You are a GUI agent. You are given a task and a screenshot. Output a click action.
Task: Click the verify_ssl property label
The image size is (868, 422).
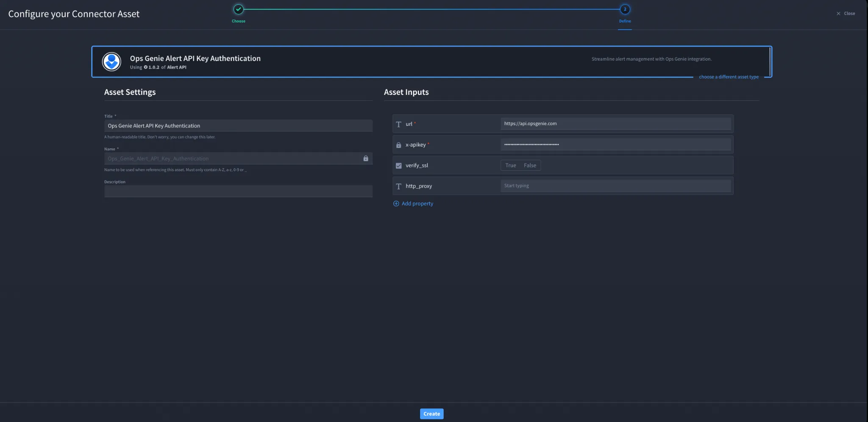pos(417,166)
